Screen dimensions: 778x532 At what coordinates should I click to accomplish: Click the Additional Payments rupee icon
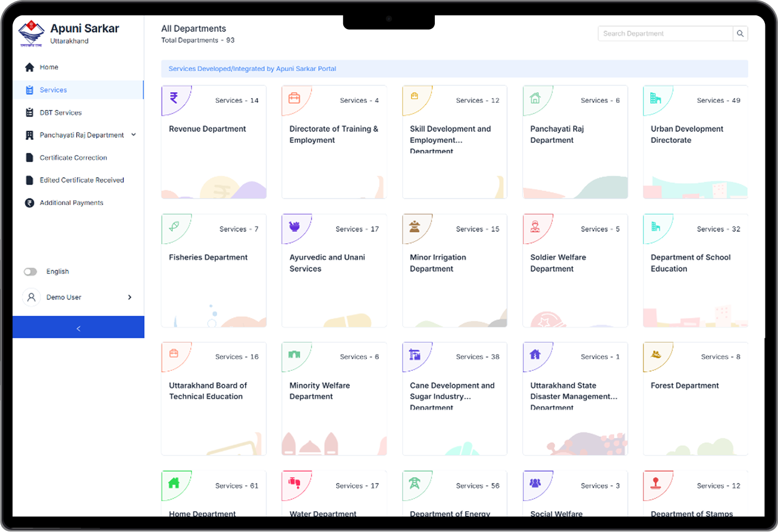29,203
